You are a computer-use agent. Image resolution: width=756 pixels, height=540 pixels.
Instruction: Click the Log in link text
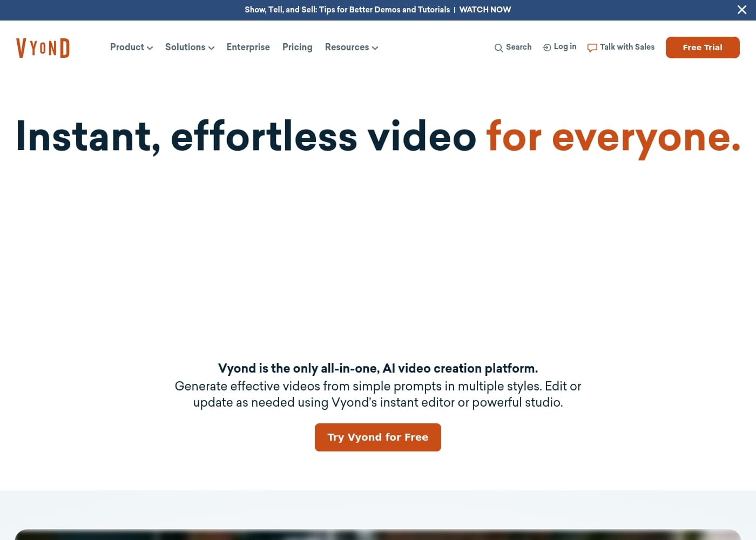point(565,46)
